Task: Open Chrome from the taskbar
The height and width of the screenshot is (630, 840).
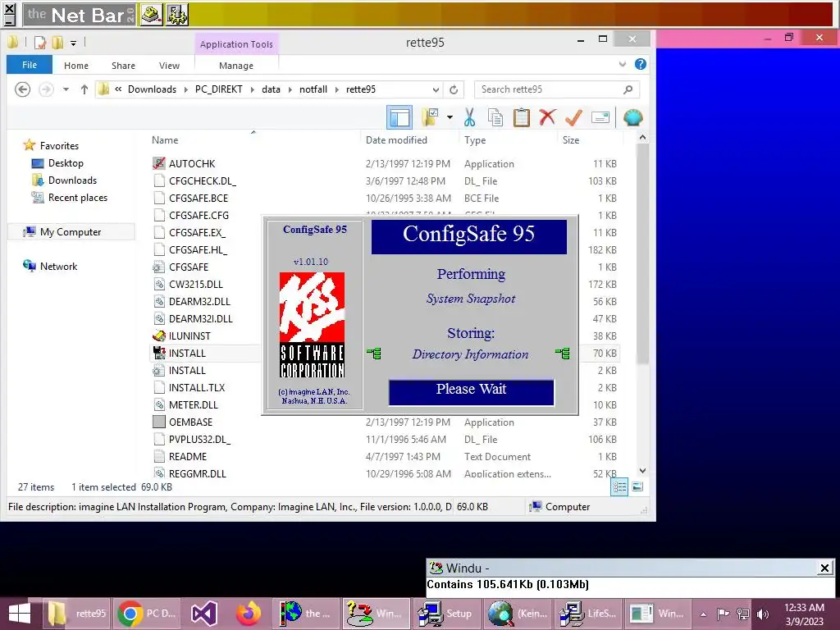Action: 146,614
